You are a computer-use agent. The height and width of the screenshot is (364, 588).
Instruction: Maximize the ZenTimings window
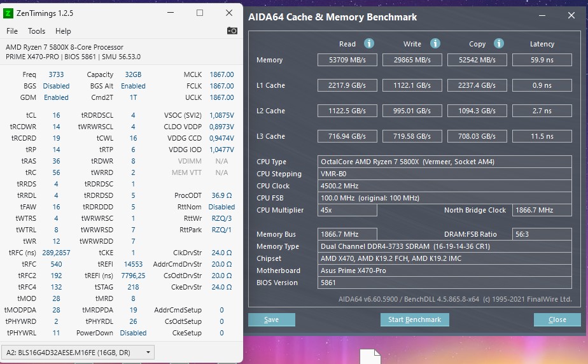coord(200,13)
